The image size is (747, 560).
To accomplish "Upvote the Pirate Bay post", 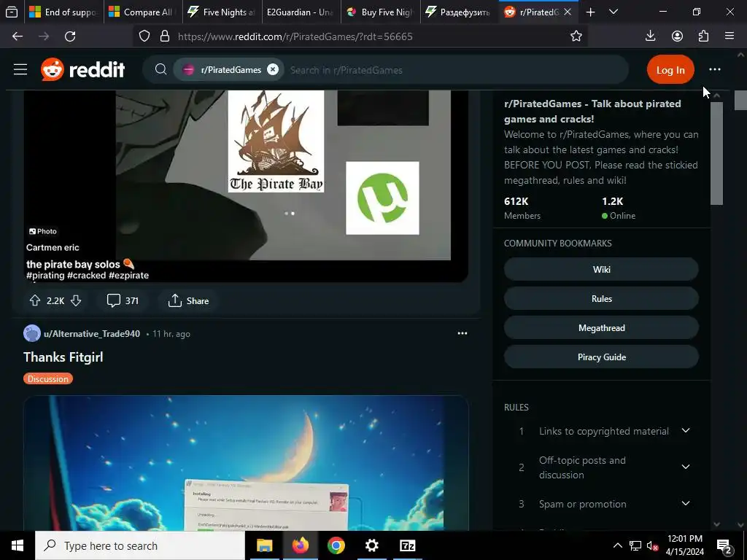I will tap(35, 300).
